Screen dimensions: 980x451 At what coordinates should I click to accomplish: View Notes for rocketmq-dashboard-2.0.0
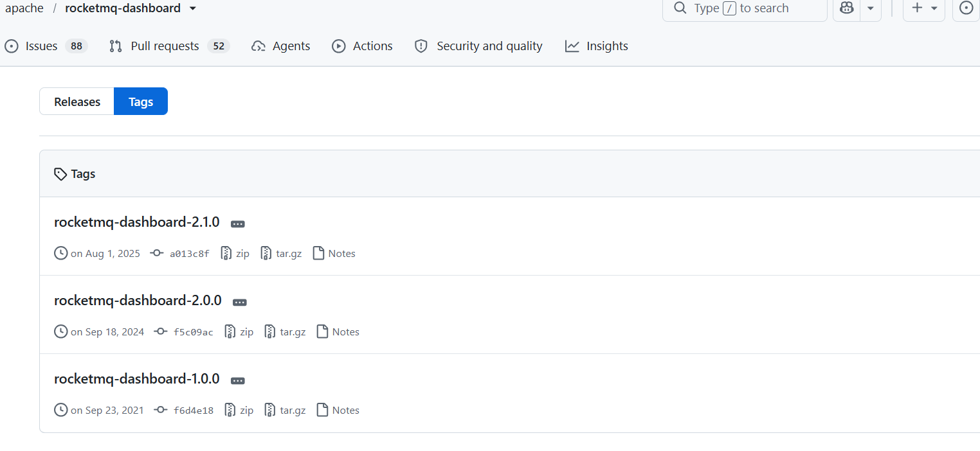338,332
